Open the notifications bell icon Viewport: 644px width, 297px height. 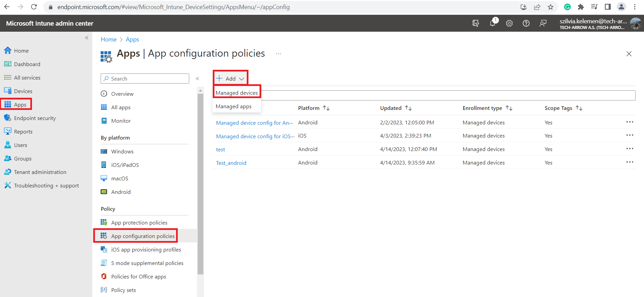click(493, 23)
